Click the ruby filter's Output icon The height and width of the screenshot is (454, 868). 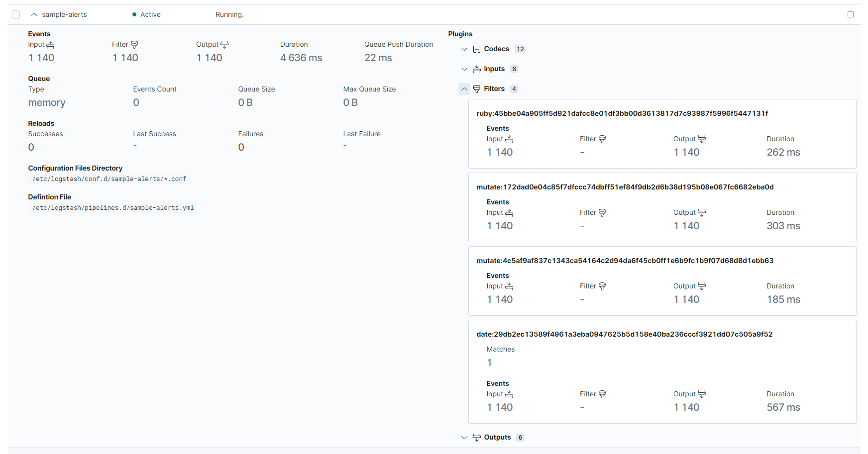click(x=702, y=139)
